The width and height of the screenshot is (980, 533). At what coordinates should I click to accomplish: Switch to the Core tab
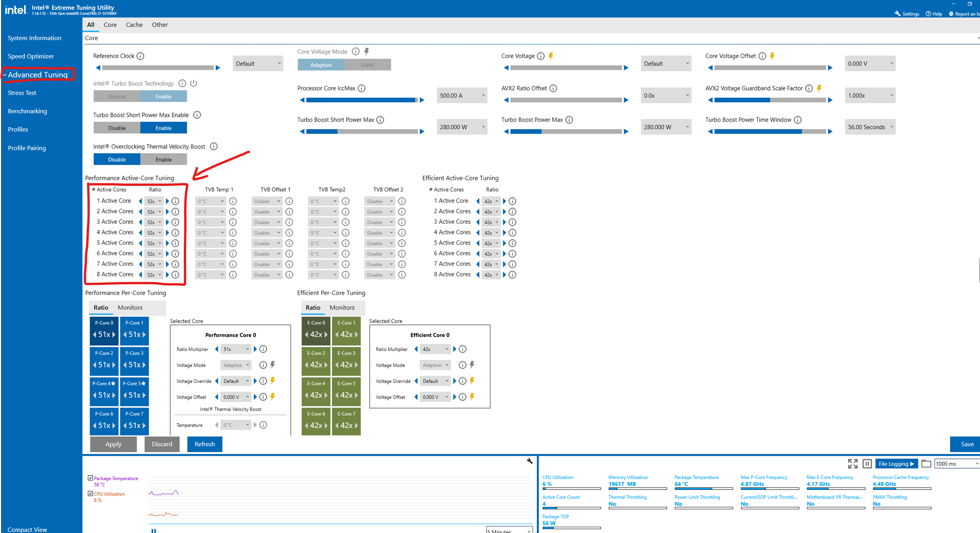pos(110,25)
